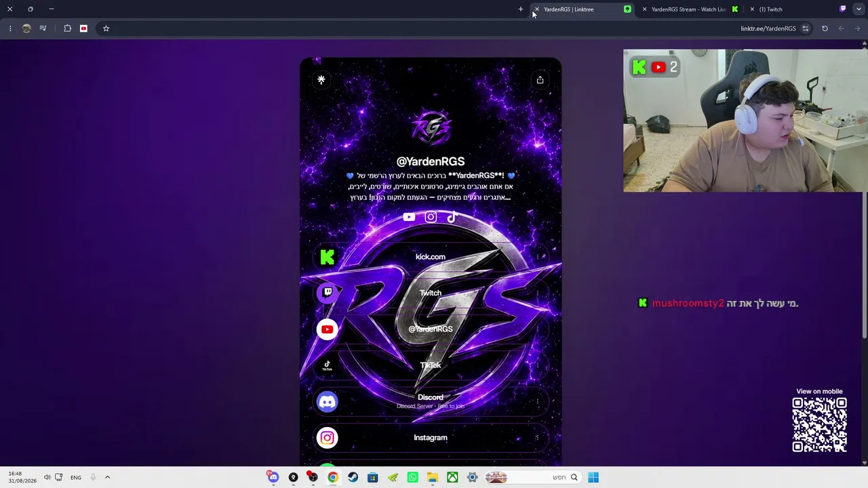This screenshot has height=488, width=868.
Task: Show hidden system tray icons
Action: [x=107, y=477]
